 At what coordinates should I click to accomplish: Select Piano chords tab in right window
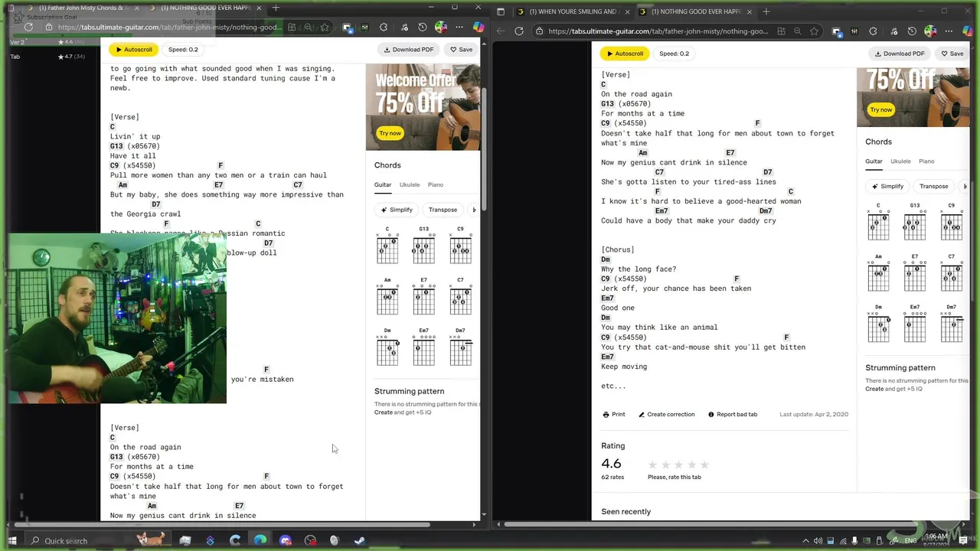pos(926,161)
